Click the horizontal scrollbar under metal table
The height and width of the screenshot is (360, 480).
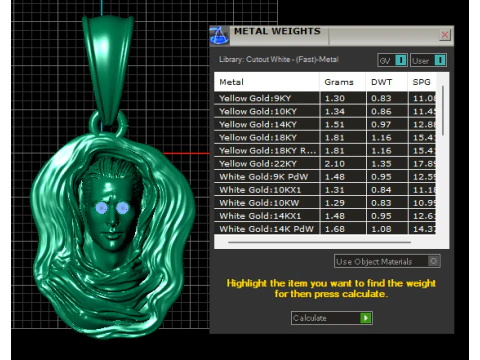[319, 242]
